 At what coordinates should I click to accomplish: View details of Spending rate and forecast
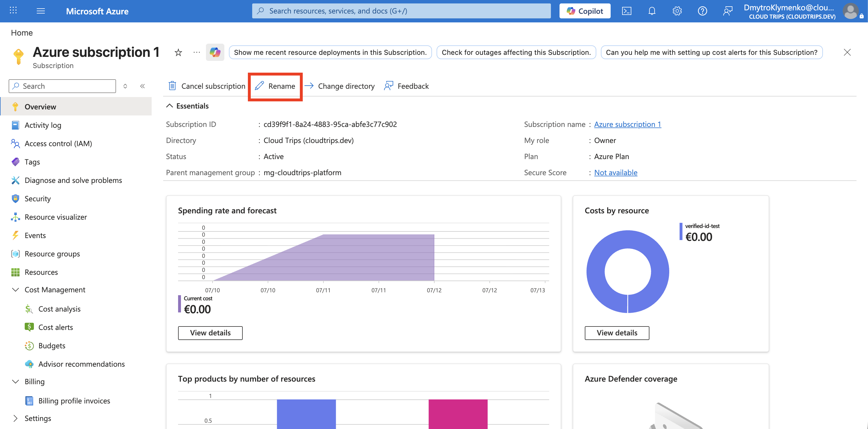click(x=210, y=333)
